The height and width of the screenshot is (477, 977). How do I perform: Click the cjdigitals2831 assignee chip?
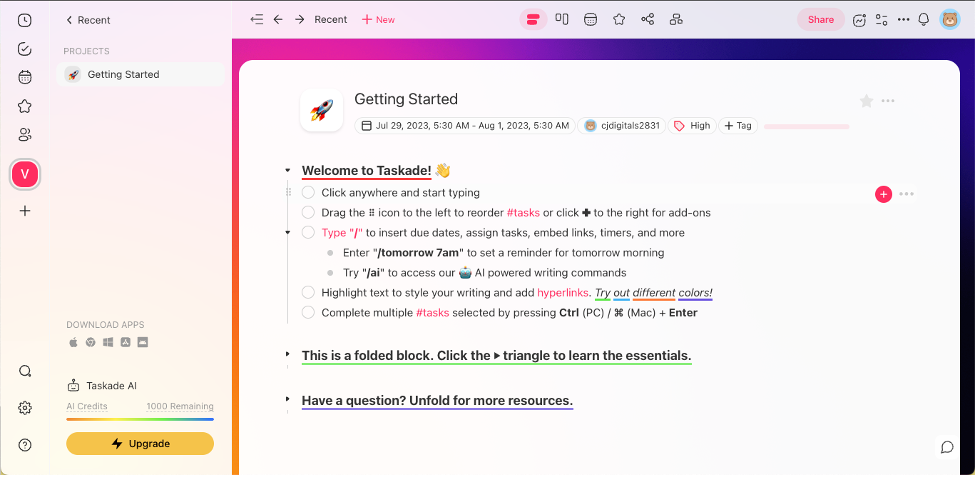622,126
